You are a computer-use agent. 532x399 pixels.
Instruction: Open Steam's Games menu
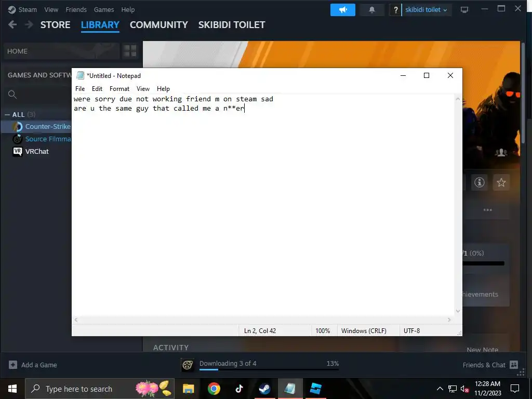pos(104,10)
